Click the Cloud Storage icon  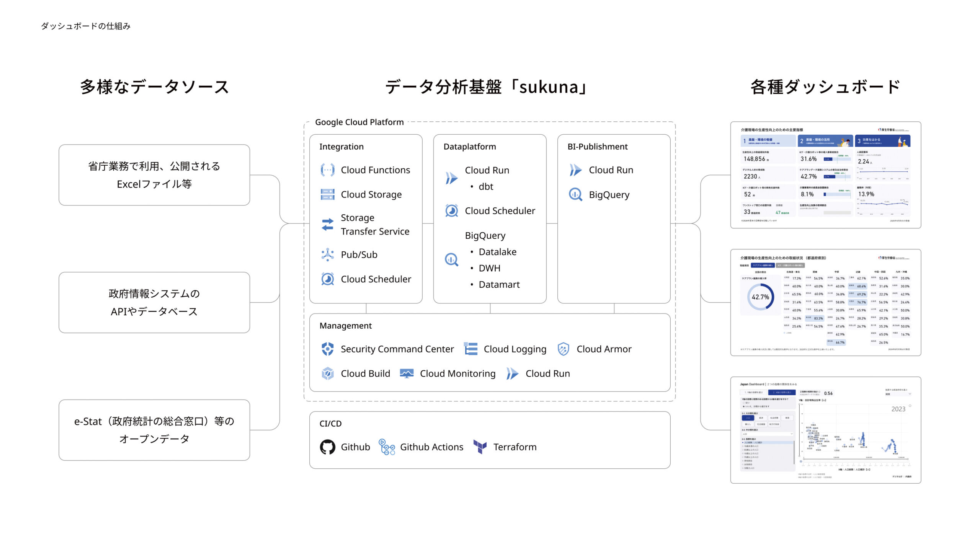pyautogui.click(x=327, y=194)
